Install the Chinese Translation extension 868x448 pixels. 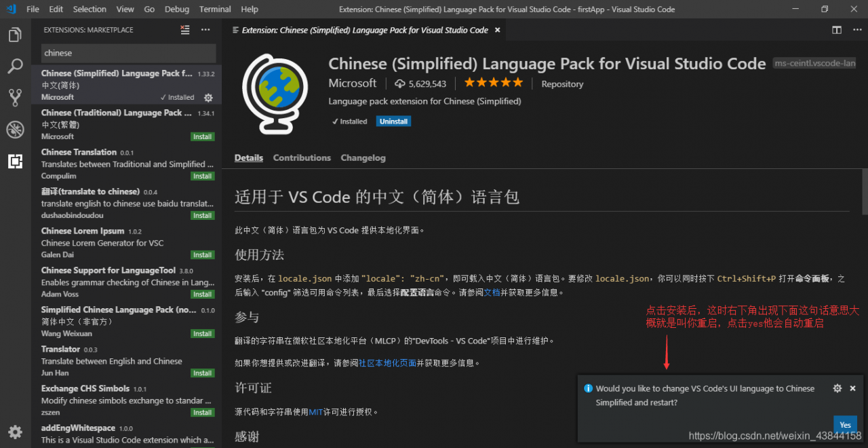[x=203, y=176]
